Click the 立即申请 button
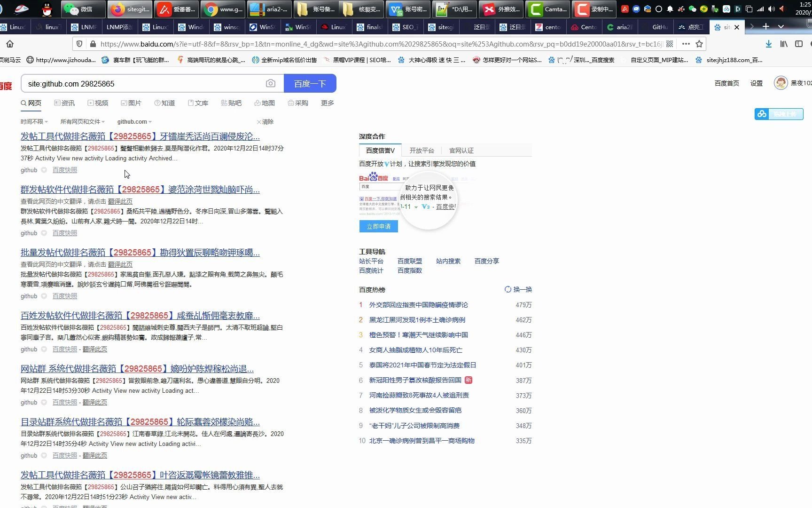812x508 pixels. coord(379,226)
